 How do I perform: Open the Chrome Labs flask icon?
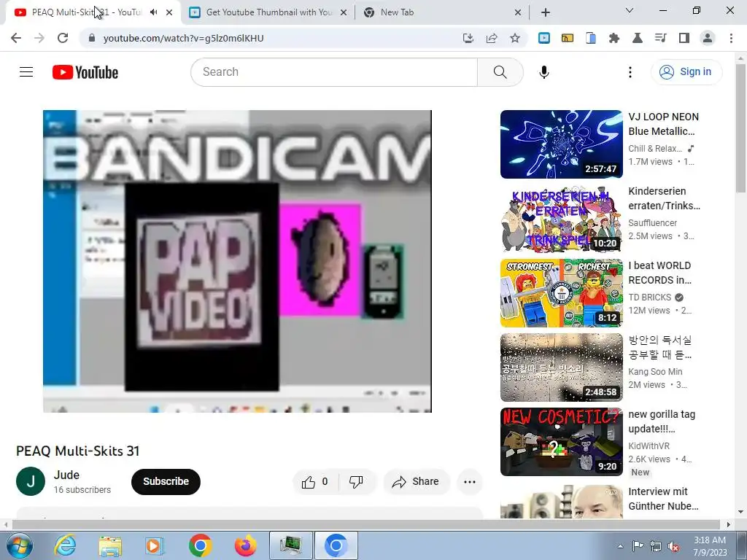coord(637,38)
